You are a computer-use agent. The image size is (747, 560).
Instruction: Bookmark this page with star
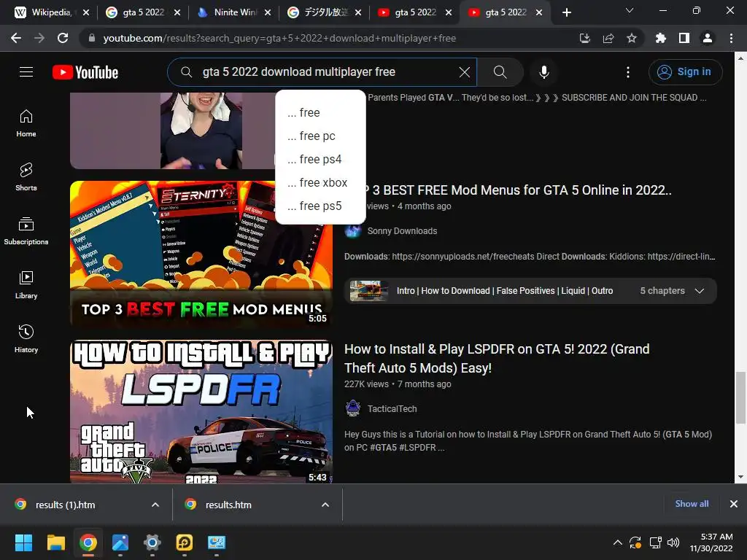[x=631, y=38]
